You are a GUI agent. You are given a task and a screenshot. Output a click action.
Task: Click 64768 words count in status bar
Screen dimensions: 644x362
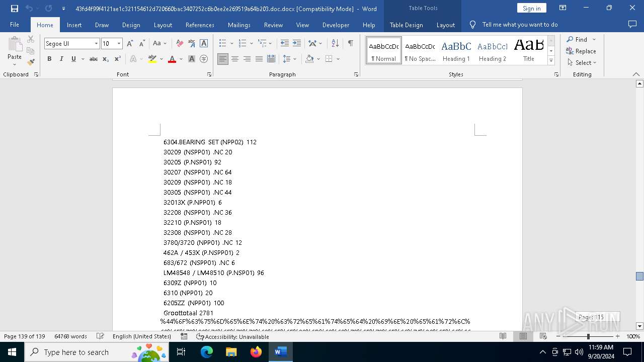(70, 336)
